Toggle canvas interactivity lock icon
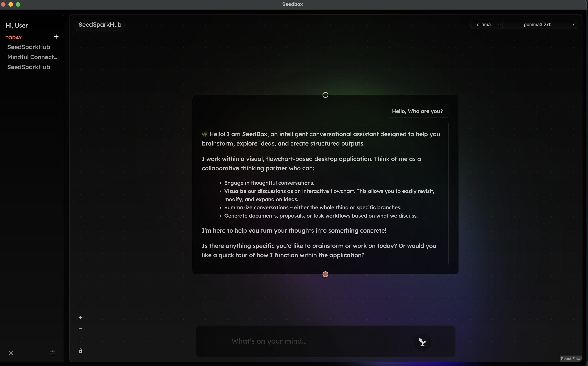This screenshot has width=588, height=366. tap(80, 351)
